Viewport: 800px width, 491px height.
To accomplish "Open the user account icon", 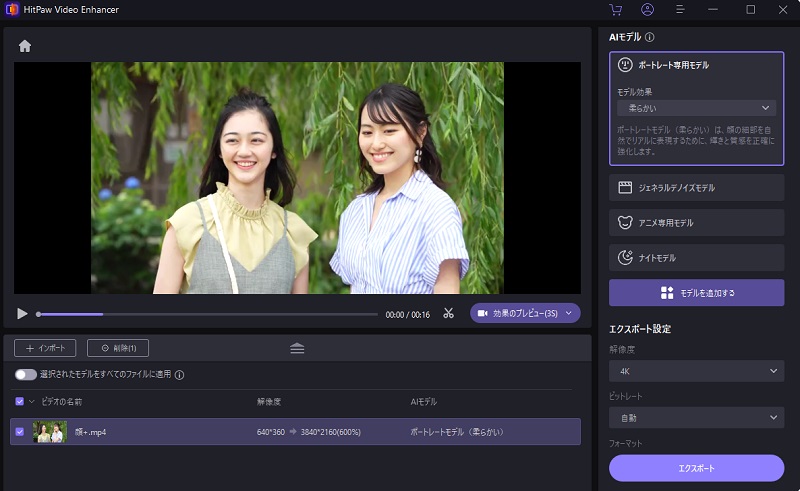I will point(647,10).
